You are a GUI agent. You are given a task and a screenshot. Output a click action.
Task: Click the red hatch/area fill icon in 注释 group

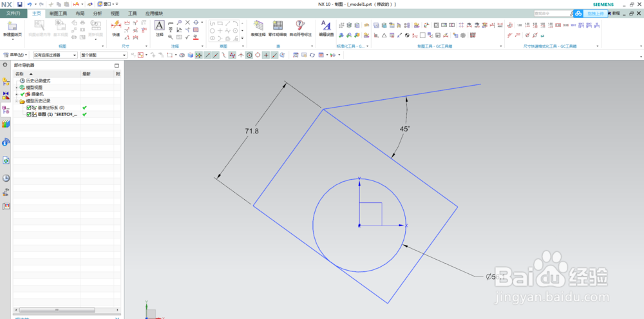click(x=196, y=30)
